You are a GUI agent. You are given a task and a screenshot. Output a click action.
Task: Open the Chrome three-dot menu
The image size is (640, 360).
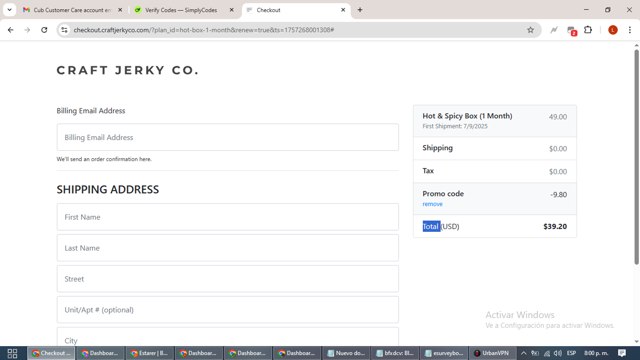630,30
